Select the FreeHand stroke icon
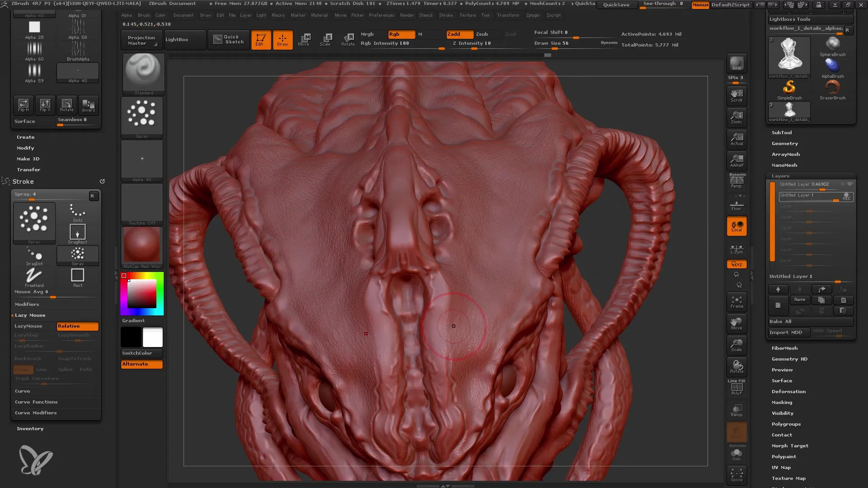 click(34, 275)
